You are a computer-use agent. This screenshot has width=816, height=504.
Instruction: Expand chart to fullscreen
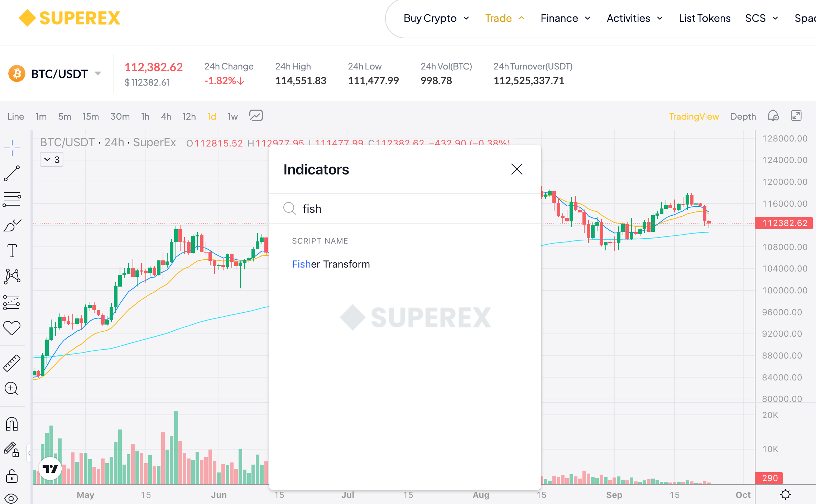pos(796,116)
